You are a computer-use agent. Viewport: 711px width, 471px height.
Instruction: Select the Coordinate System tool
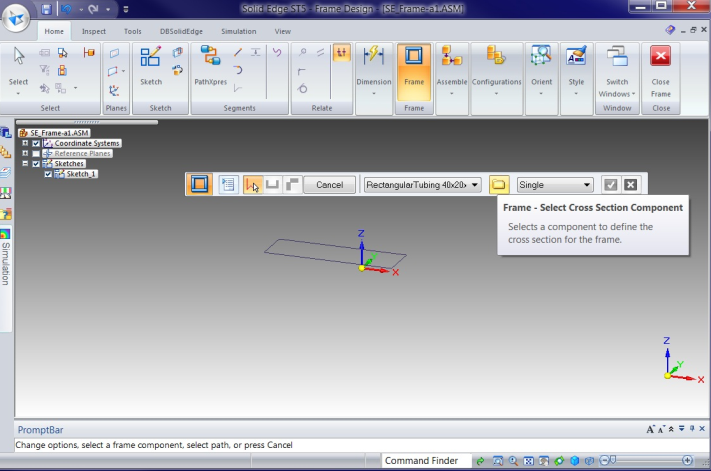[x=114, y=90]
